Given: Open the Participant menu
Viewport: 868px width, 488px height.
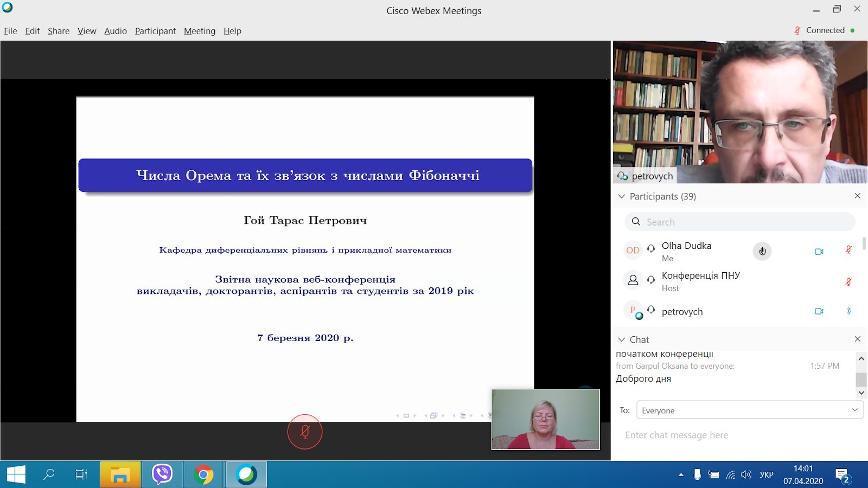Looking at the screenshot, I should pos(155,31).
